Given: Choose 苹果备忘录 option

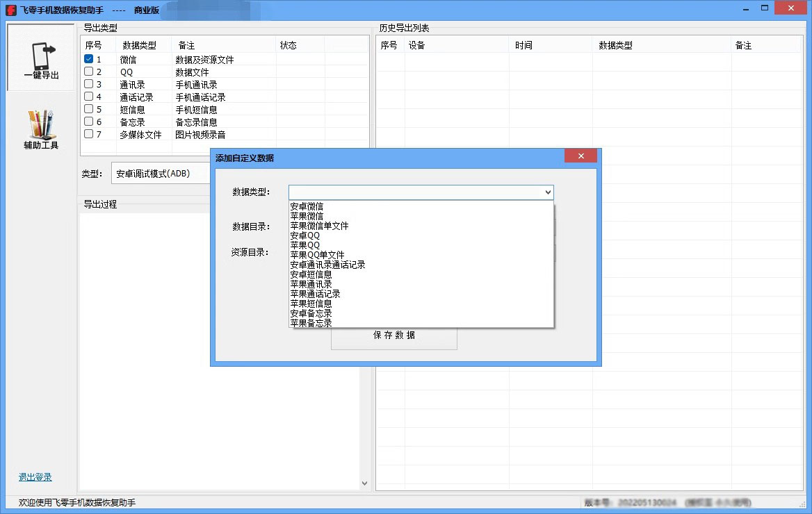Looking at the screenshot, I should [421, 323].
